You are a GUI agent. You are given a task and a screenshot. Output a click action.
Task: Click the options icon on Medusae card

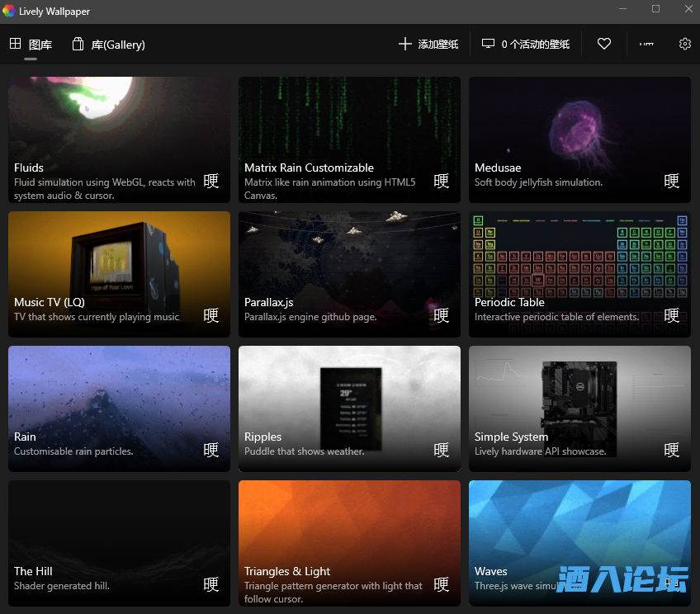pyautogui.click(x=672, y=181)
